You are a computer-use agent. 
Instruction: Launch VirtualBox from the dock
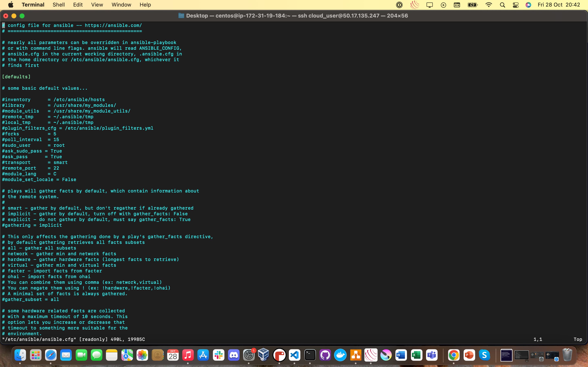click(264, 355)
